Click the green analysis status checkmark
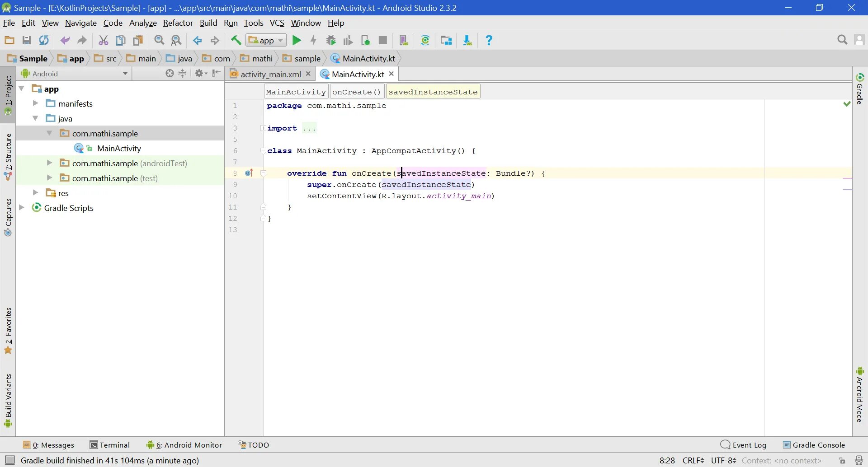Image resolution: width=868 pixels, height=467 pixels. [x=847, y=104]
